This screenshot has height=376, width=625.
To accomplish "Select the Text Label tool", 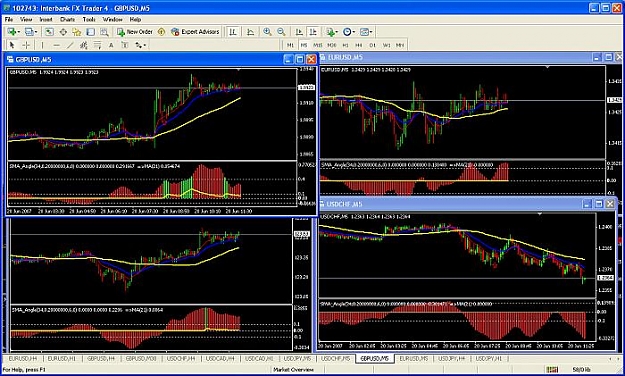I will [x=125, y=45].
